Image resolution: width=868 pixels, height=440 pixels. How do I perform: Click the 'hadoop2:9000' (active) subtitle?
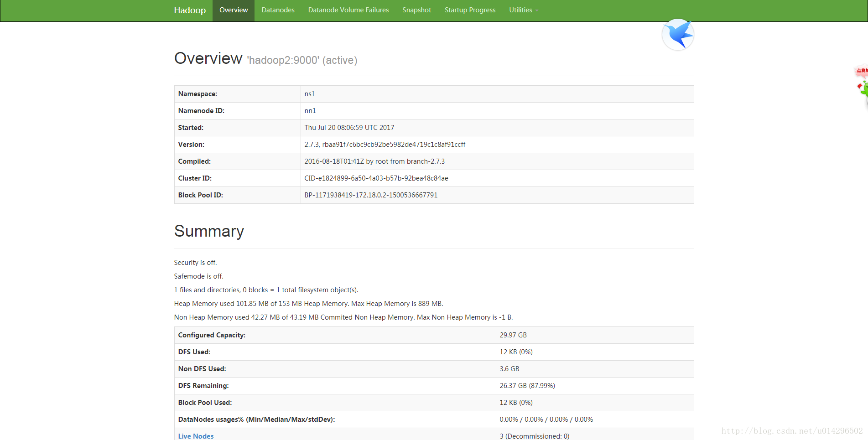tap(302, 60)
